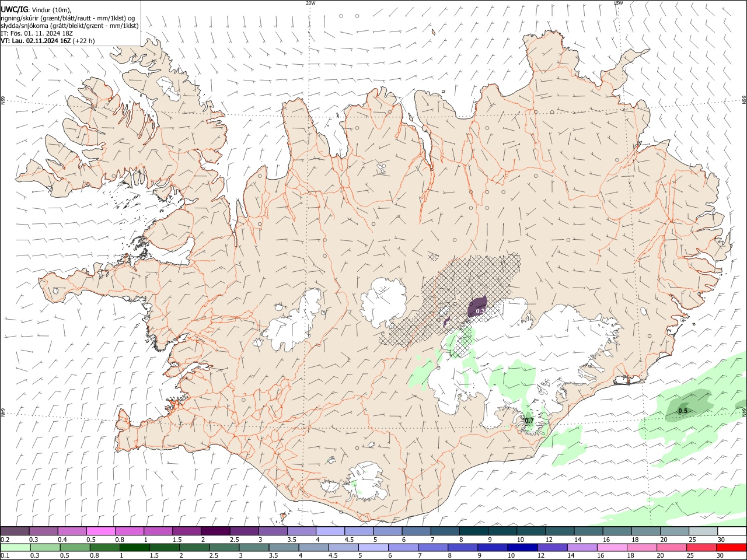Select the light grey 25 snow-scale swatch
The image size is (747, 560).
[703, 531]
